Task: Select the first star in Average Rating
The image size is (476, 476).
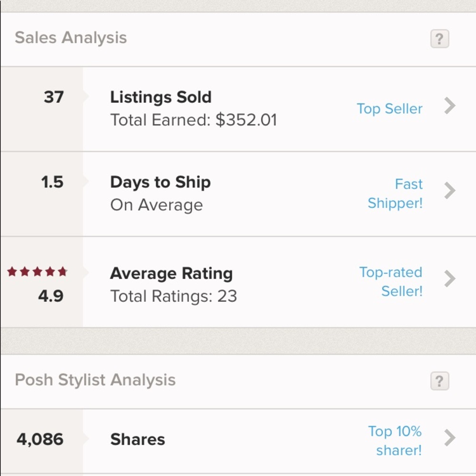Action: pyautogui.click(x=11, y=271)
